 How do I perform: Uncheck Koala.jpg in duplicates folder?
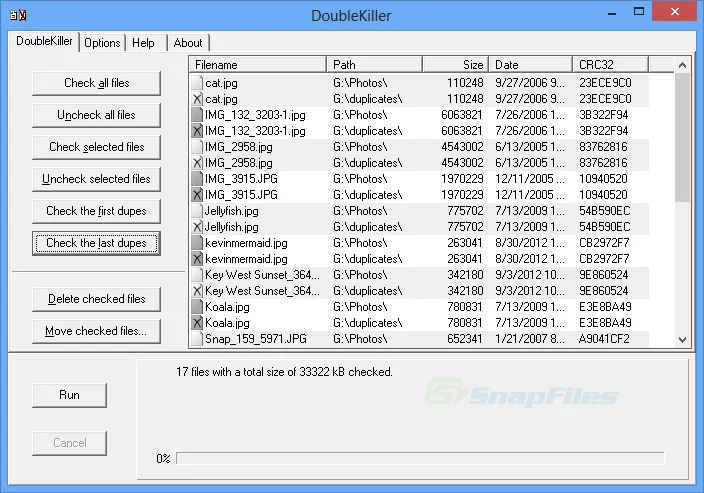197,323
